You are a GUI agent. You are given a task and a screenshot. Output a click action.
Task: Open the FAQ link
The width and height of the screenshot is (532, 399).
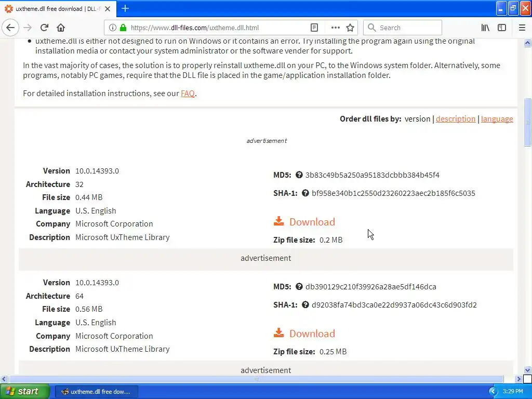coord(188,94)
